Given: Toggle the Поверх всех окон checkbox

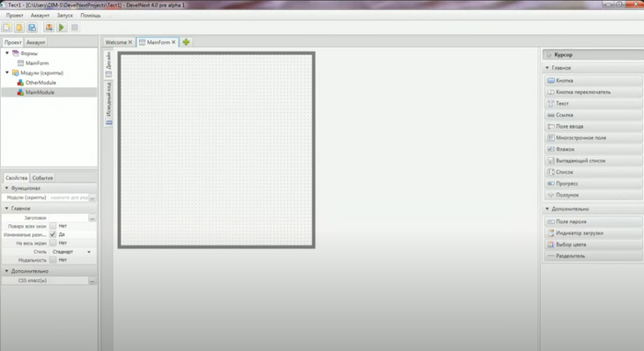Looking at the screenshot, I should click(53, 226).
